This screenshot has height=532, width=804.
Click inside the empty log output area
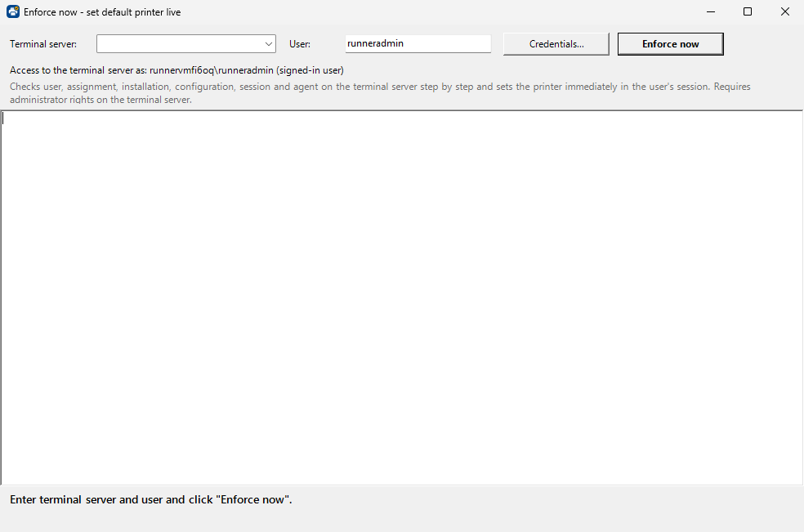[x=401, y=297]
